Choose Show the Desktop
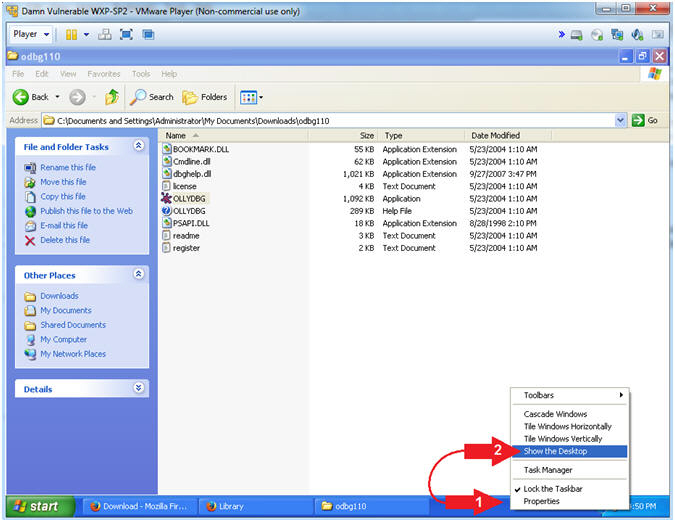This screenshot has width=675, height=522. pos(570,451)
